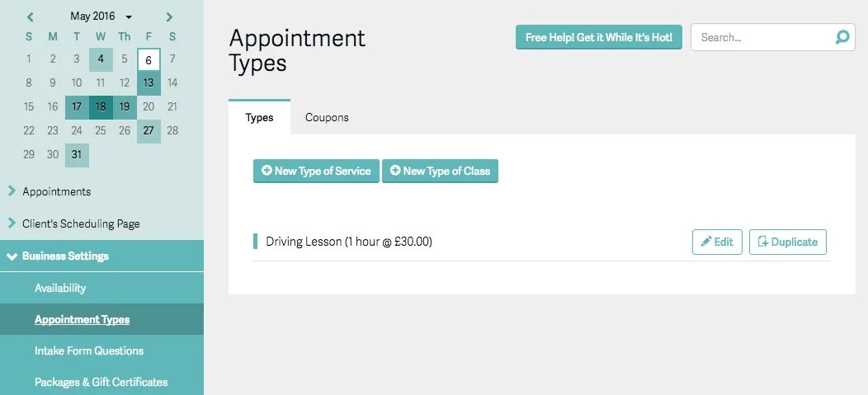Image resolution: width=868 pixels, height=395 pixels.
Task: Add a New Type of Class
Action: click(x=440, y=171)
